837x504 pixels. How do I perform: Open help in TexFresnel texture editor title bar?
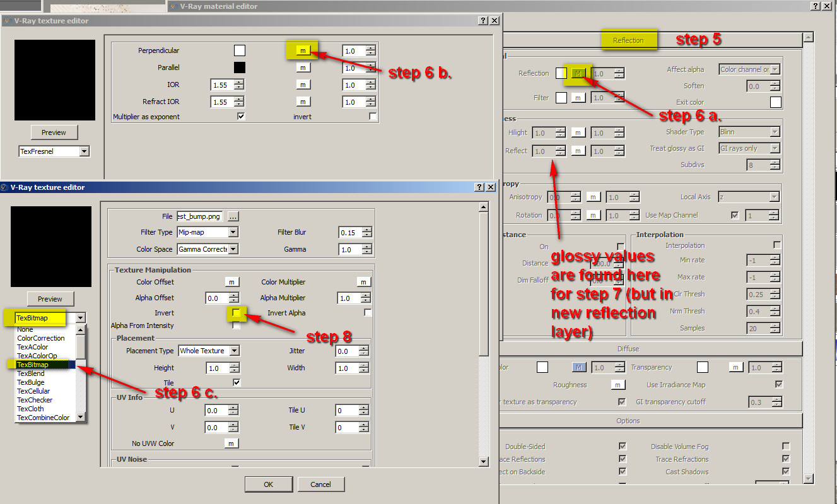(483, 21)
